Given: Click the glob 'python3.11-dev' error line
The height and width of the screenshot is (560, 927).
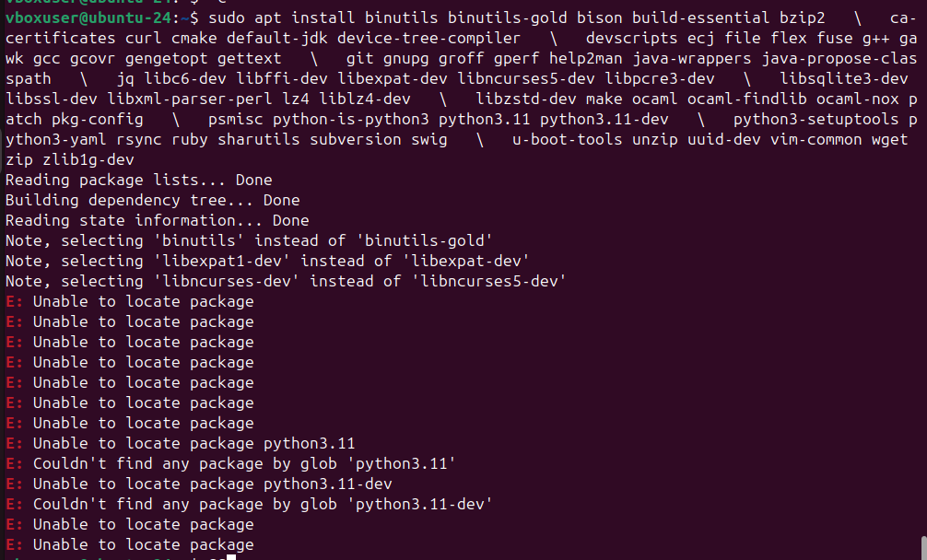Looking at the screenshot, I should coord(249,504).
